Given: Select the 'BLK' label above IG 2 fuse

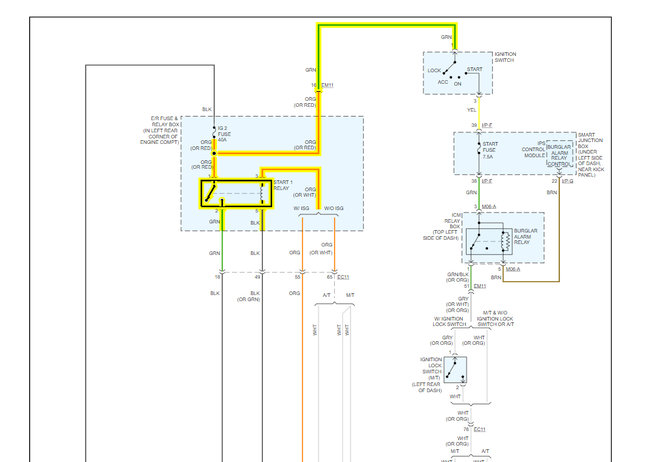Looking at the screenshot, I should click(x=207, y=109).
